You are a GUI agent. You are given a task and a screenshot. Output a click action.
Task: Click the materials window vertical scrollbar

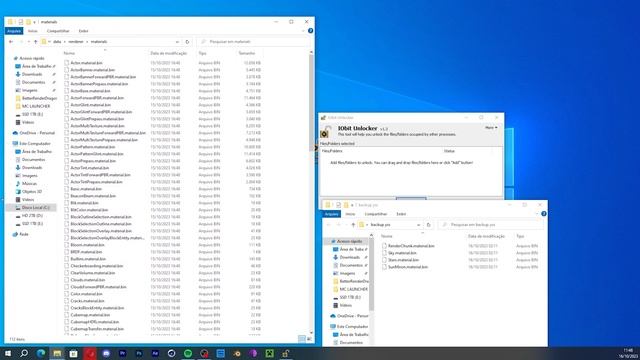[x=311, y=104]
